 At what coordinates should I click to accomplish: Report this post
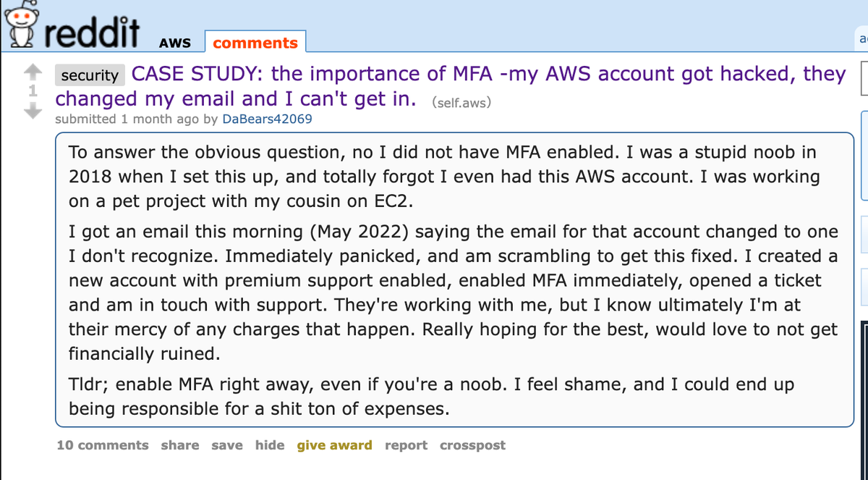point(406,445)
